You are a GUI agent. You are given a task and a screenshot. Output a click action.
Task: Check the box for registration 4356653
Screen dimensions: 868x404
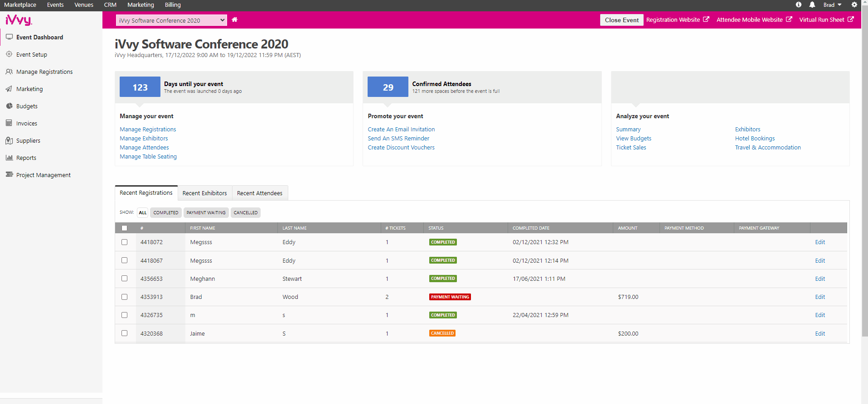coord(125,279)
